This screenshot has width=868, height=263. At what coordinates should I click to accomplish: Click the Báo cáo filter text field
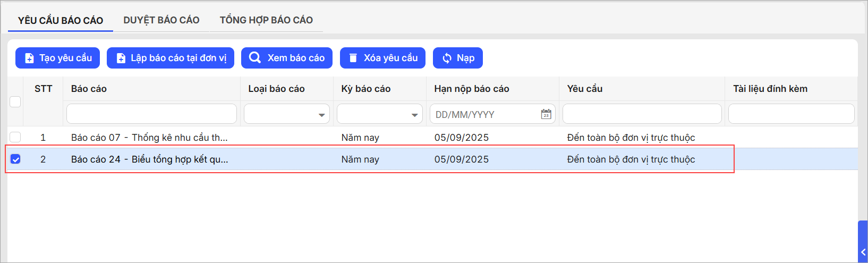(151, 114)
